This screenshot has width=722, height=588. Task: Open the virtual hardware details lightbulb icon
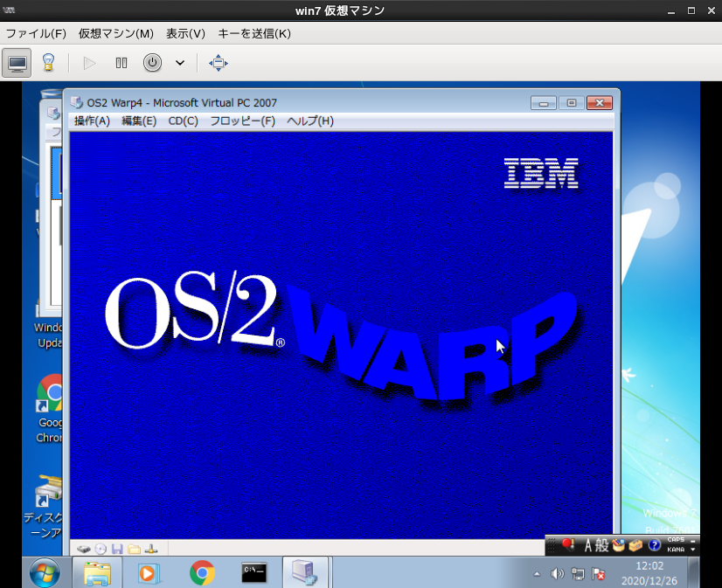click(x=48, y=63)
